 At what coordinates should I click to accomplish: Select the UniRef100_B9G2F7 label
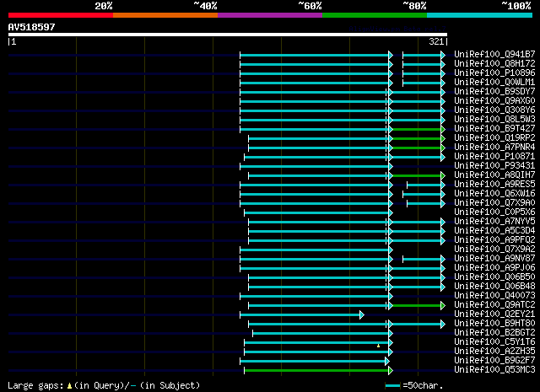(x=494, y=361)
